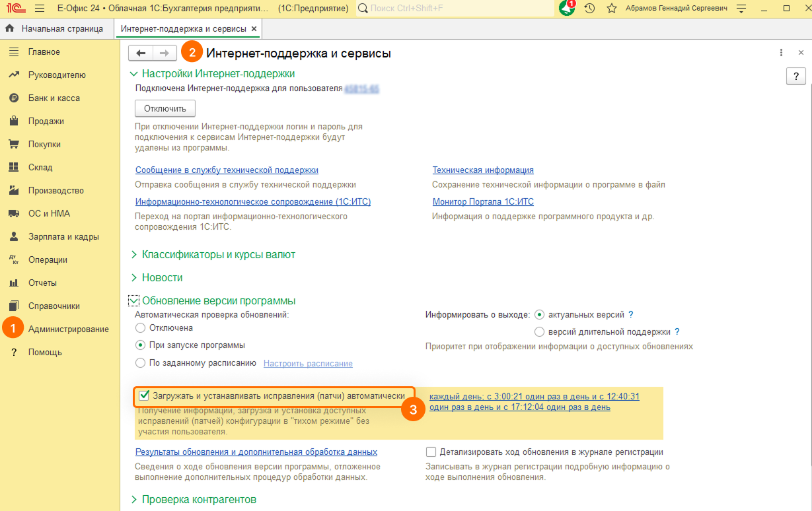812x511 pixels.
Task: Close the form with the X icon
Action: point(801,53)
